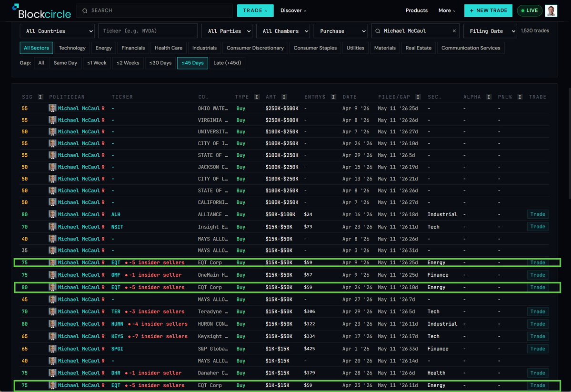This screenshot has width=571, height=392.
Task: Click Trade button in the NSIT row
Action: tap(538, 227)
